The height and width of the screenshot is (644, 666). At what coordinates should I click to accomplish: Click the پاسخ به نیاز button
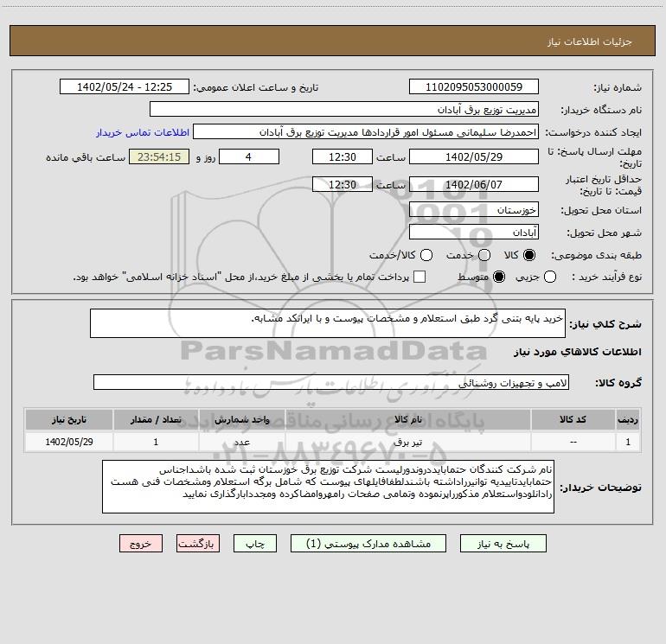[503, 544]
